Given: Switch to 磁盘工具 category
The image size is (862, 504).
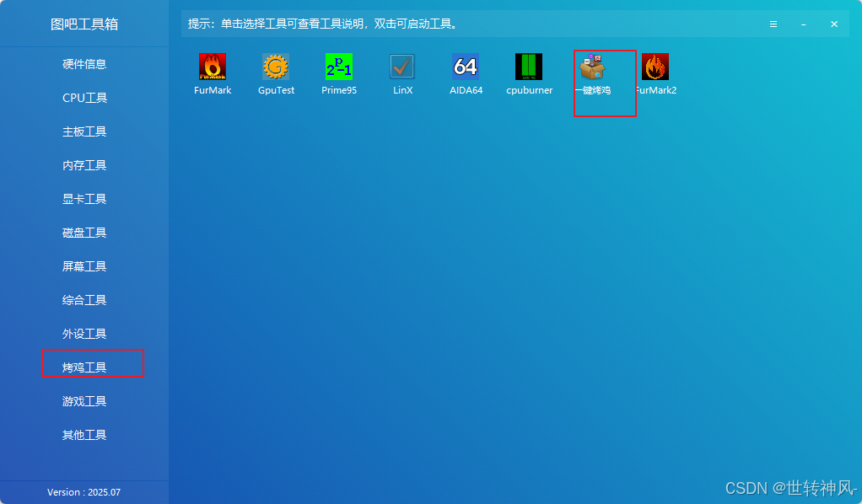Looking at the screenshot, I should (x=84, y=233).
